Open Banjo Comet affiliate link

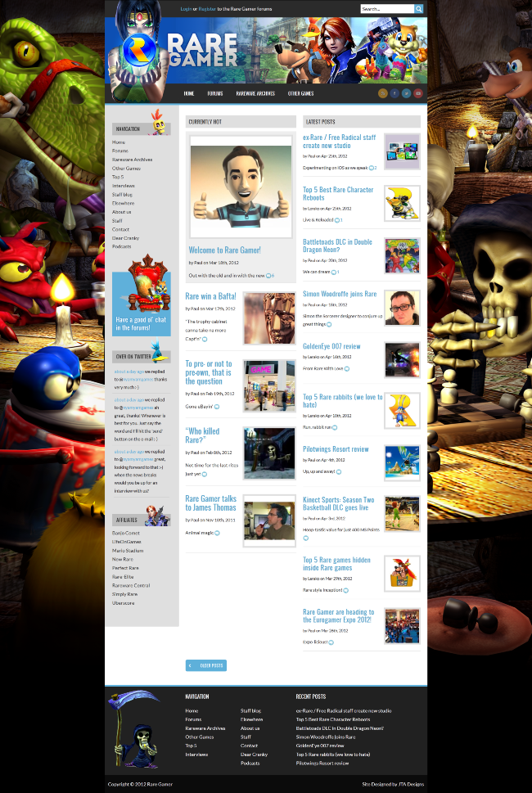click(125, 533)
